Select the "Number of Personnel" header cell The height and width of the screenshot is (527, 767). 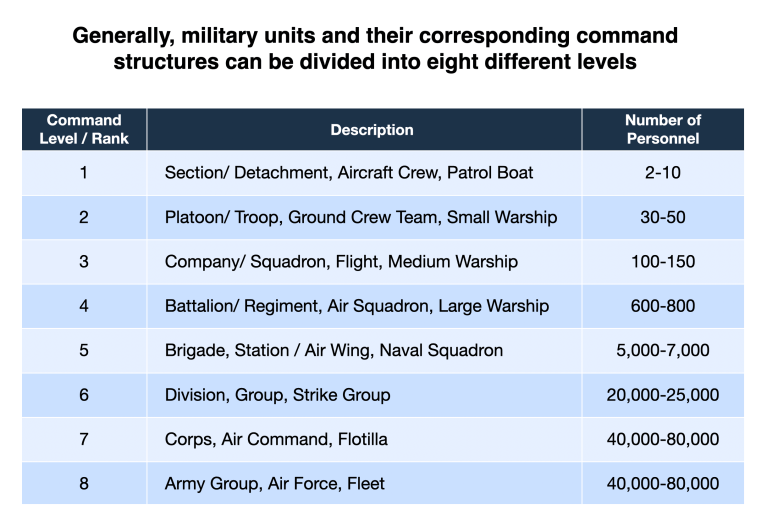coord(662,129)
